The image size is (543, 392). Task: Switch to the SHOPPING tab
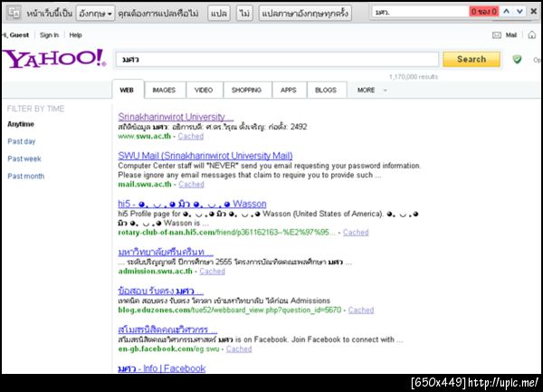click(x=246, y=90)
